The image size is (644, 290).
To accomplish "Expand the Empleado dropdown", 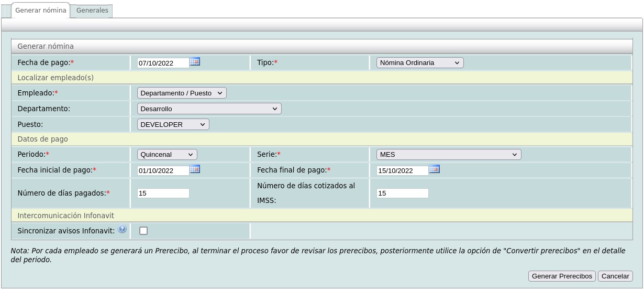I will [x=181, y=93].
